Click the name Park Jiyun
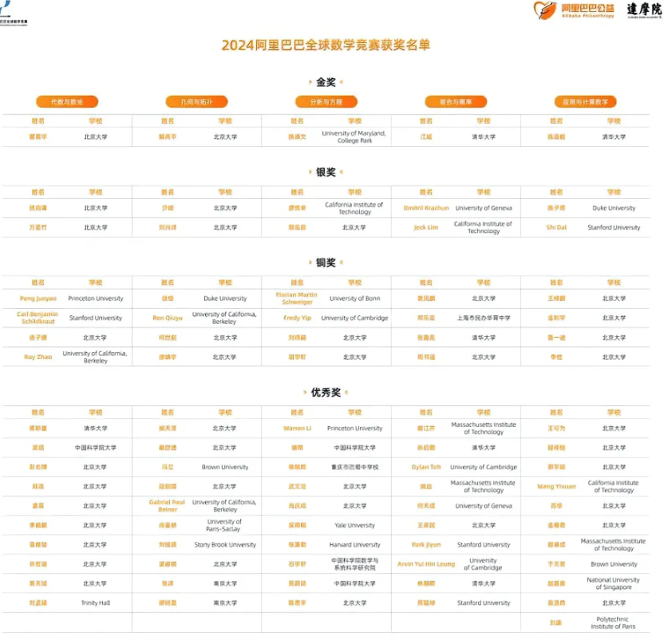This screenshot has width=664, height=644. click(x=426, y=545)
